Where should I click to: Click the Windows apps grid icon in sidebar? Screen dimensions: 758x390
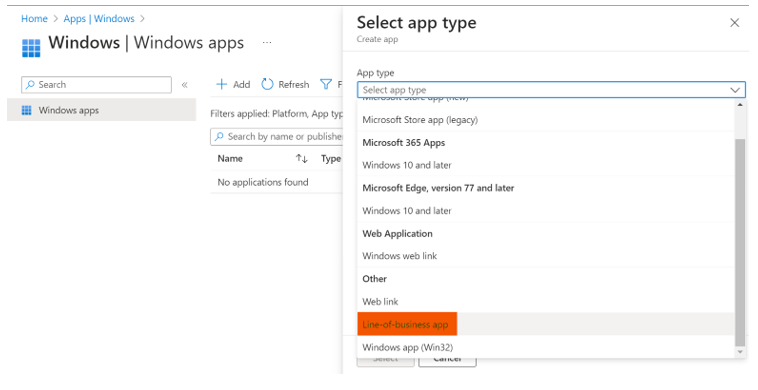coord(27,110)
